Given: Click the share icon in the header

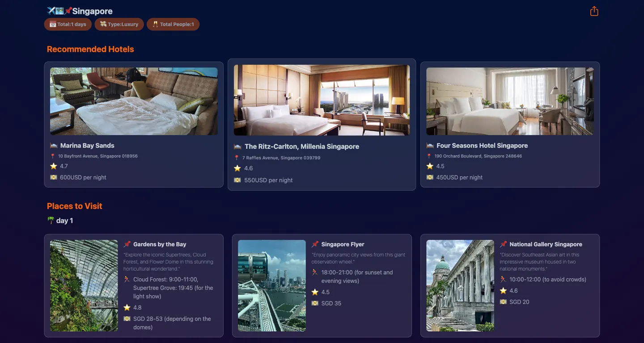Looking at the screenshot, I should [594, 11].
